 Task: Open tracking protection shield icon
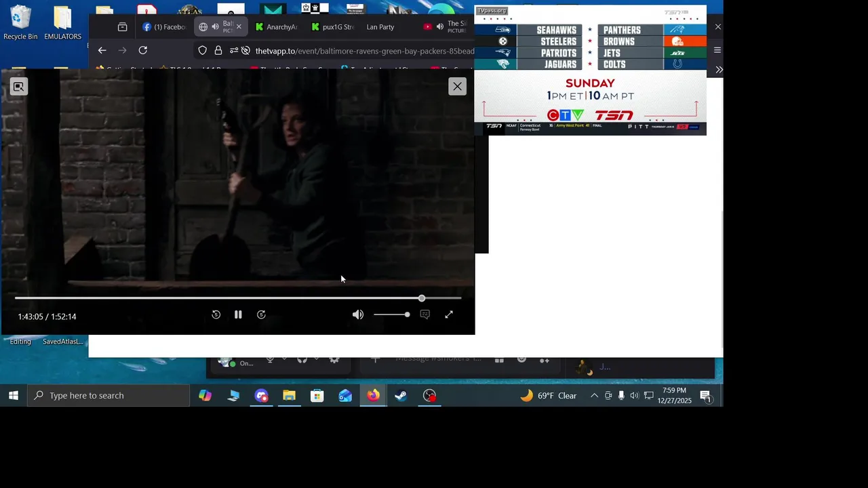(203, 51)
